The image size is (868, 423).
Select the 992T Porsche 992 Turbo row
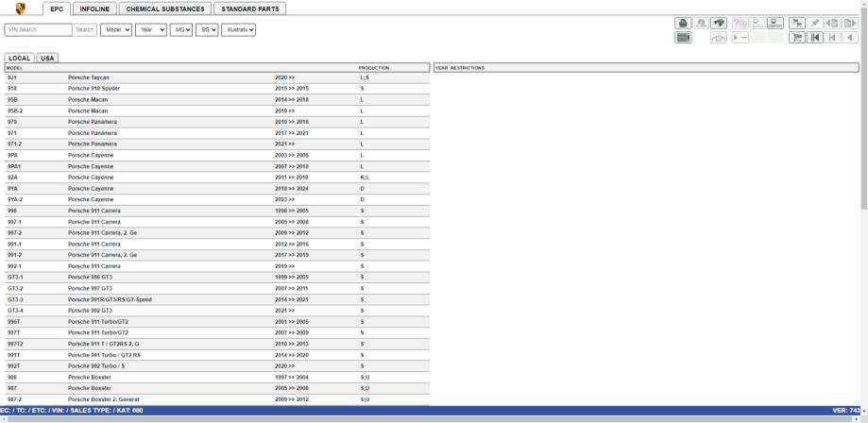click(x=217, y=366)
